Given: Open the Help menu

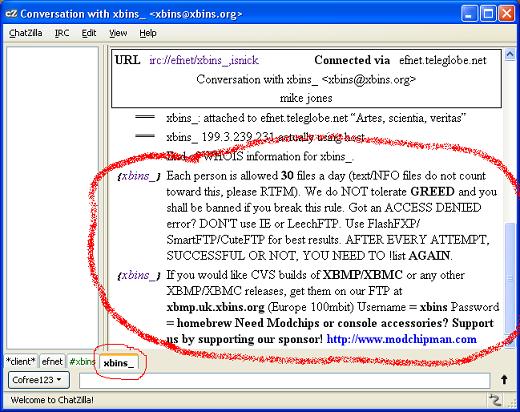Looking at the screenshot, I should [148, 33].
